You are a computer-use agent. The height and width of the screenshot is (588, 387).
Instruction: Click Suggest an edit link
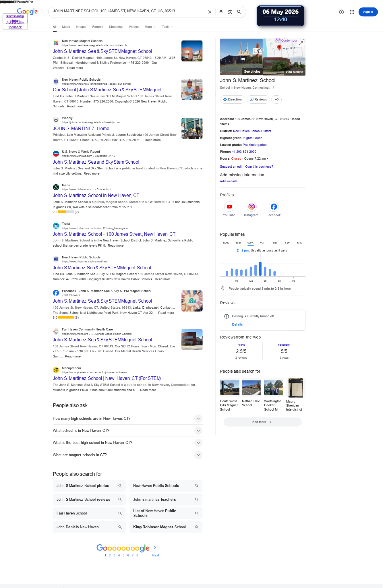click(x=231, y=167)
